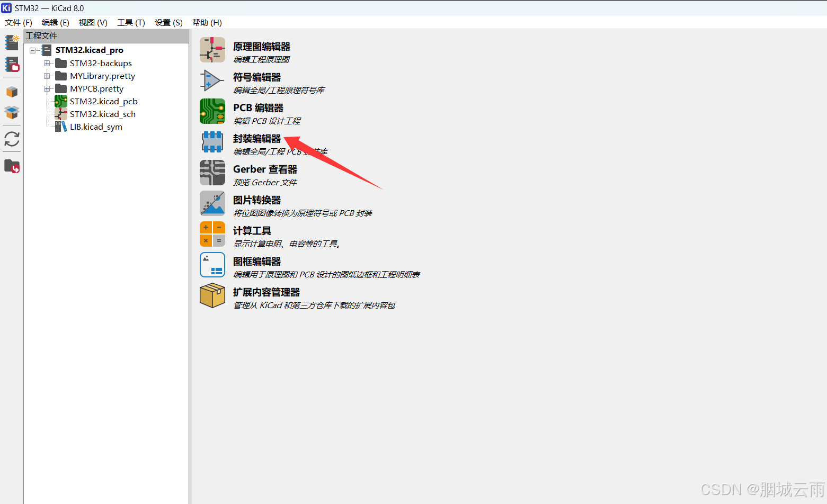
Task: Expand the MYLibrary.pretty folder
Action: [47, 76]
